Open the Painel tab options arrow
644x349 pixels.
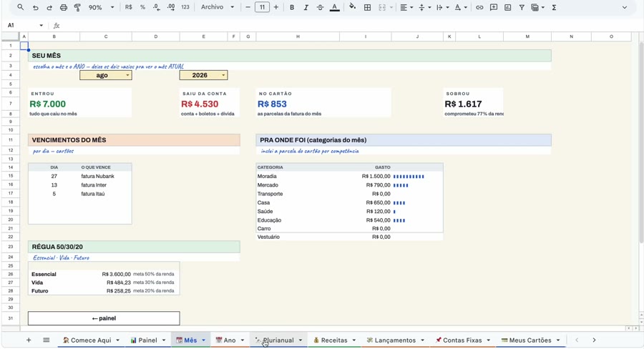tap(164, 340)
